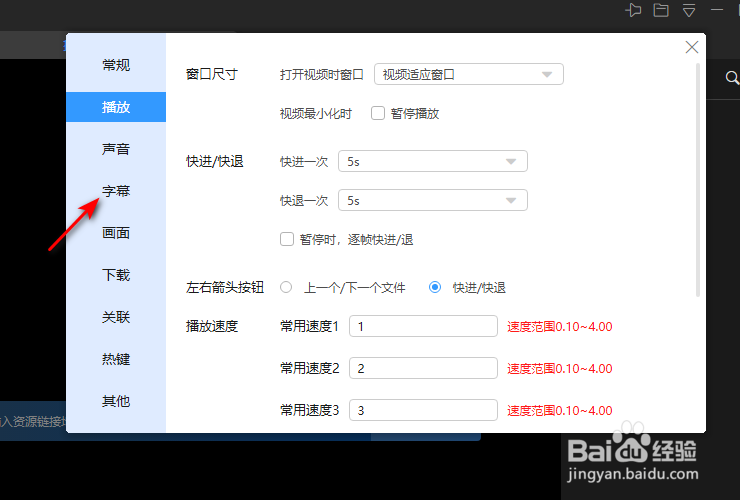Switch to the 关联 settings tab
The height and width of the screenshot is (500, 740).
116,317
